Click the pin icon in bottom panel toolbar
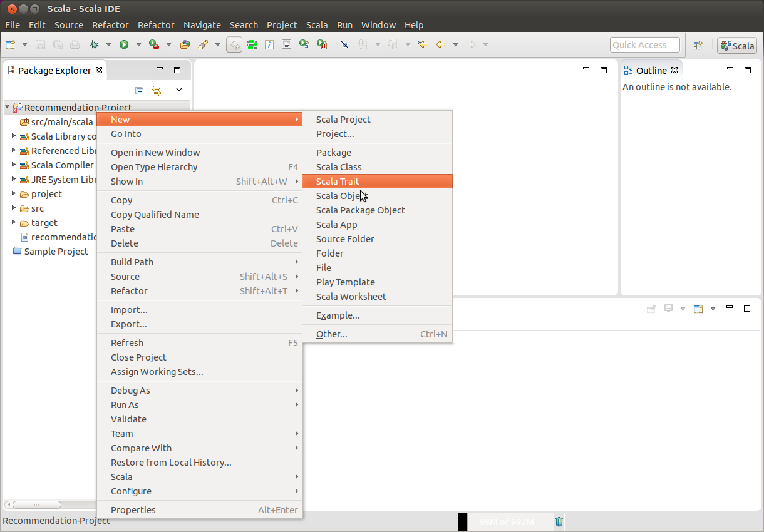Viewport: 764px width, 532px height. [651, 309]
